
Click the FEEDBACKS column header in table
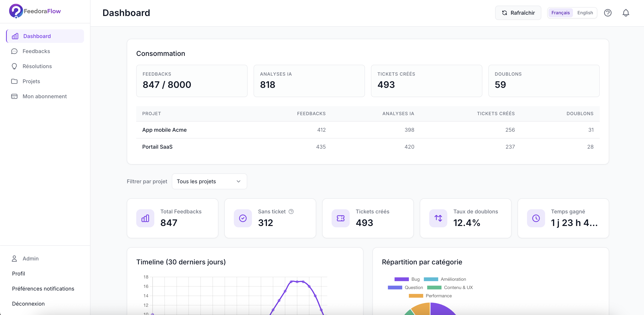311,114
